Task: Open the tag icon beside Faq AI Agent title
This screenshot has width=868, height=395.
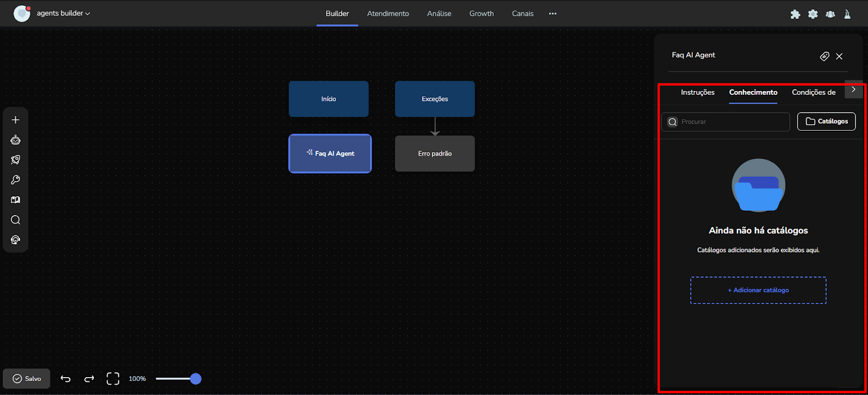Action: click(824, 56)
